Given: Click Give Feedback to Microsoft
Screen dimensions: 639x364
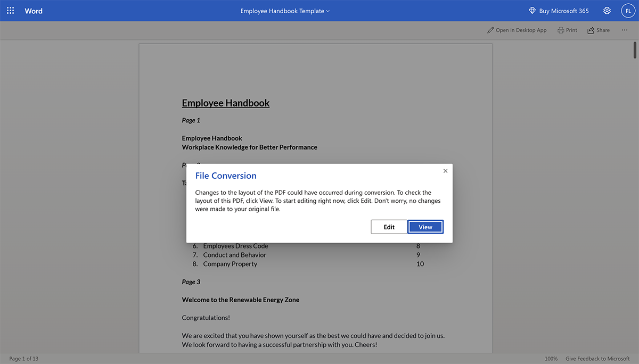Looking at the screenshot, I should 597,359.
